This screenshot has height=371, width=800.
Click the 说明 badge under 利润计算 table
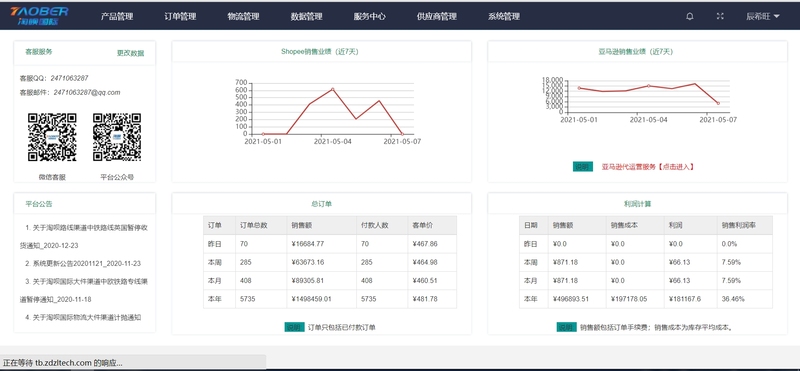point(566,327)
